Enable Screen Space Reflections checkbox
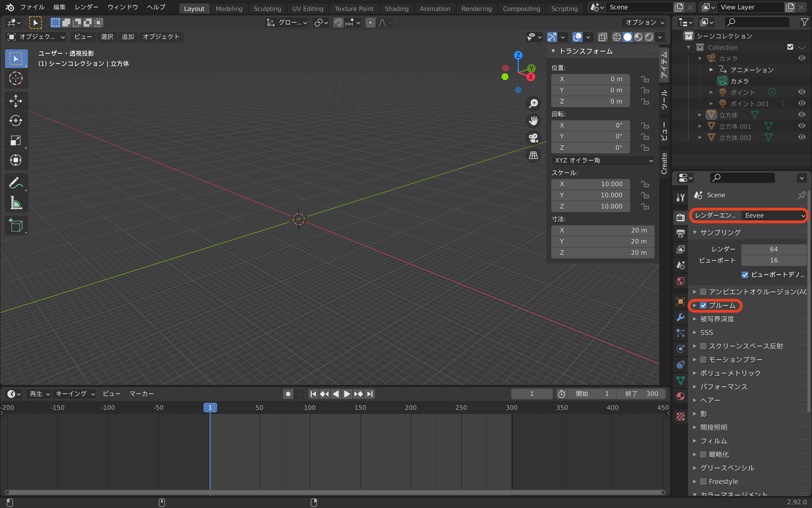This screenshot has width=812, height=508. [x=703, y=346]
